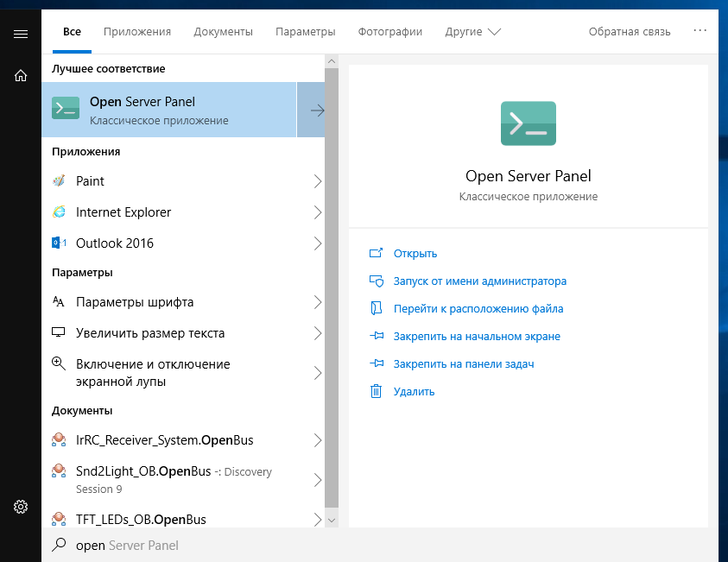Click the results list scrollbar thumb
Image resolution: width=728 pixels, height=562 pixels.
[332, 287]
